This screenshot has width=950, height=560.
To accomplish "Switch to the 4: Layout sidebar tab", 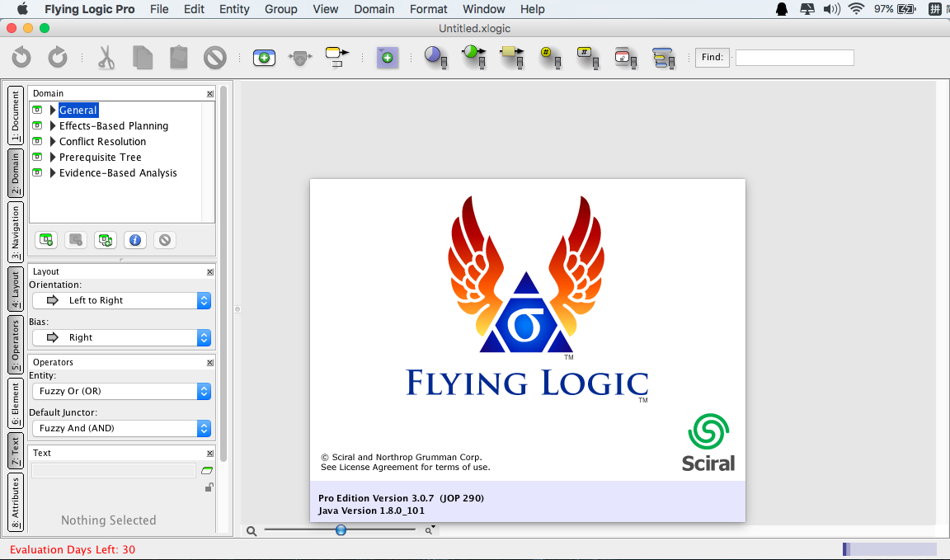I will (x=15, y=289).
